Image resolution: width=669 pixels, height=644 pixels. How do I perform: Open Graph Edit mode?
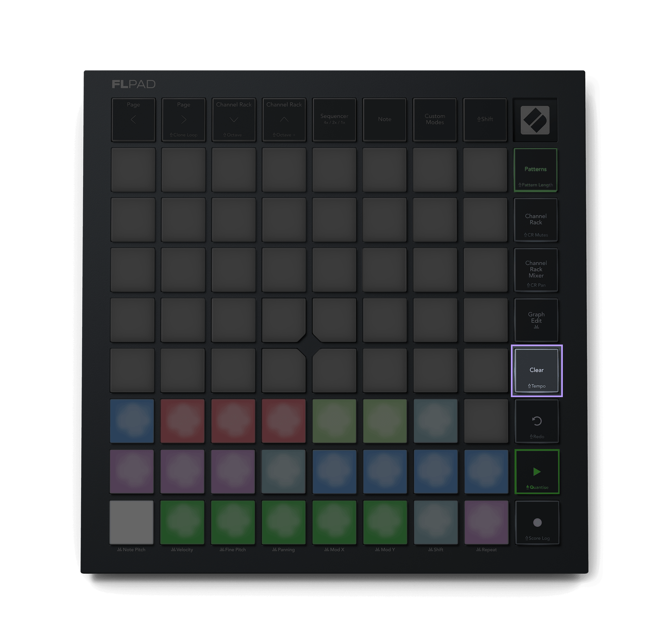536,320
